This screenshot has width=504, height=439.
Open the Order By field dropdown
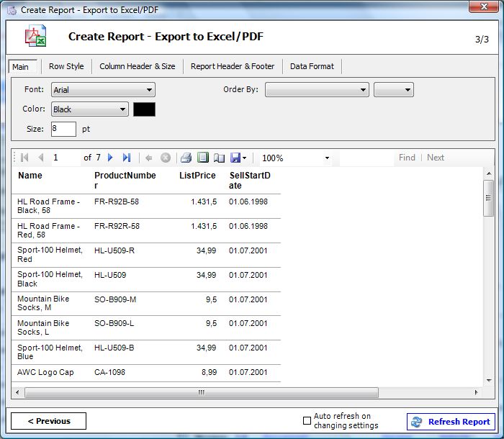(x=317, y=90)
